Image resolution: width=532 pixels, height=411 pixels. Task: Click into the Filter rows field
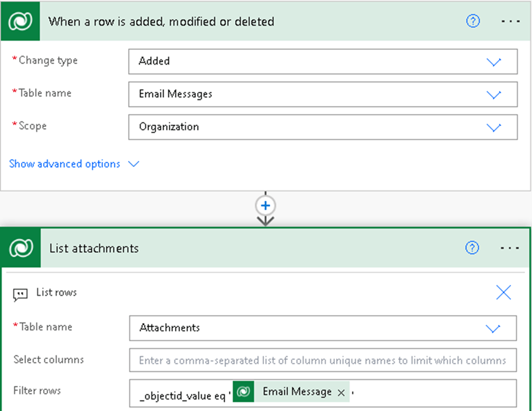pos(431,392)
